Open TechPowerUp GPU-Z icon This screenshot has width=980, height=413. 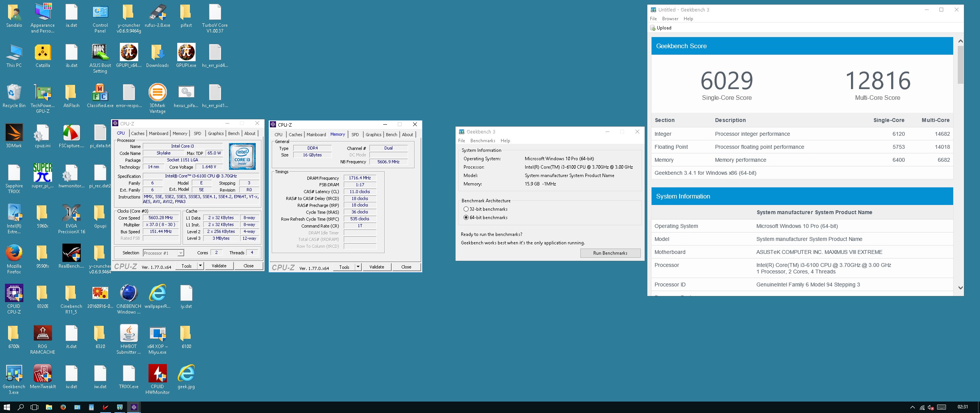(x=42, y=99)
